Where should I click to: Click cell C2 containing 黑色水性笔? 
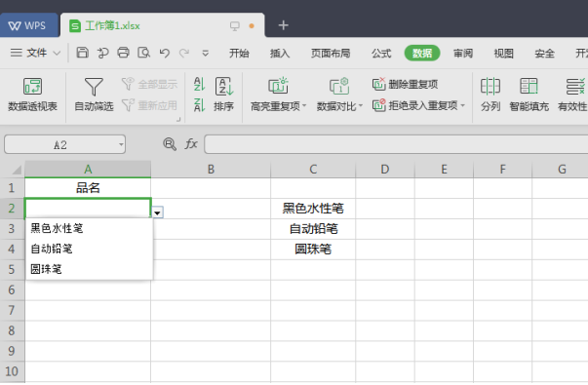(313, 209)
